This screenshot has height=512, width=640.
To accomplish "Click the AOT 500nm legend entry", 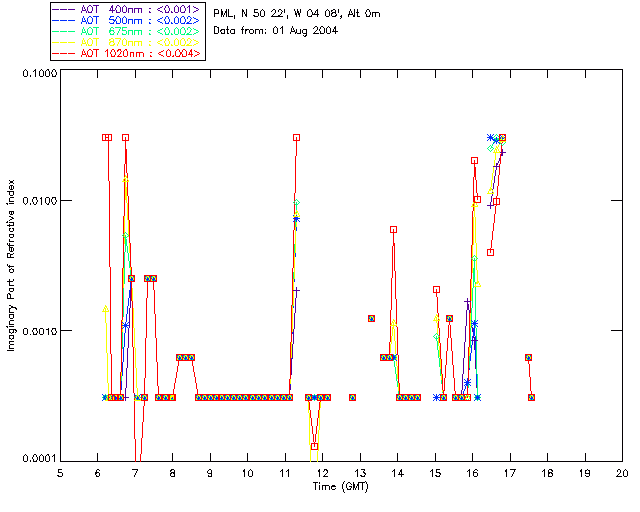I will [x=127, y=20].
